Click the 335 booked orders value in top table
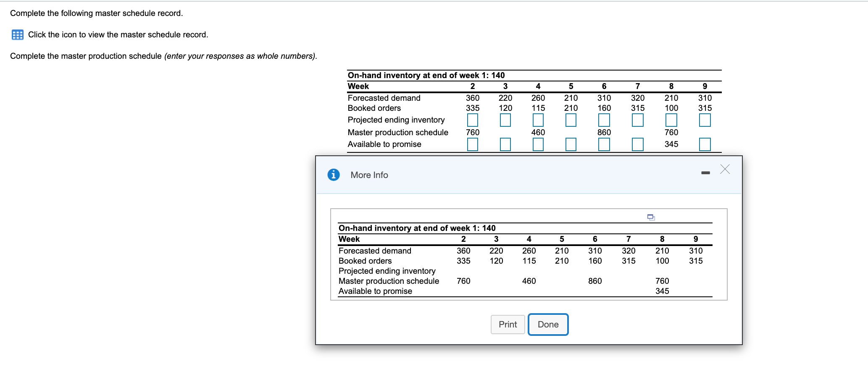The image size is (868, 377). coord(473,108)
